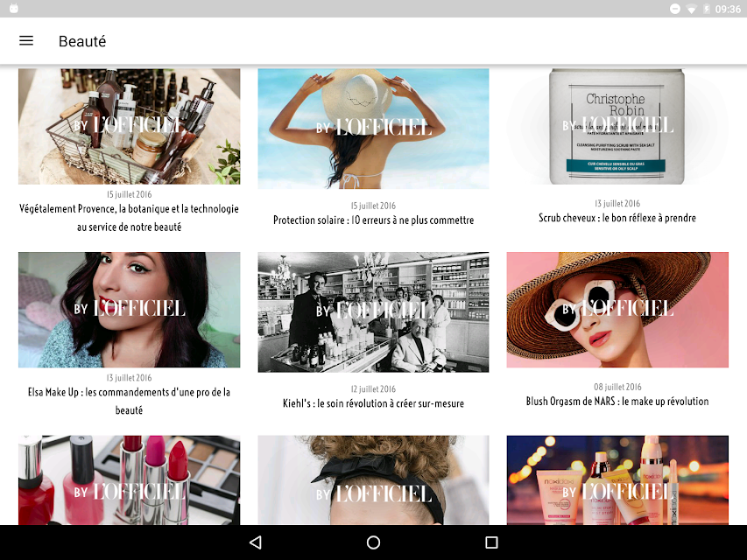Open the Christophe Robin scrub jar image
The width and height of the screenshot is (747, 560).
pos(617,126)
